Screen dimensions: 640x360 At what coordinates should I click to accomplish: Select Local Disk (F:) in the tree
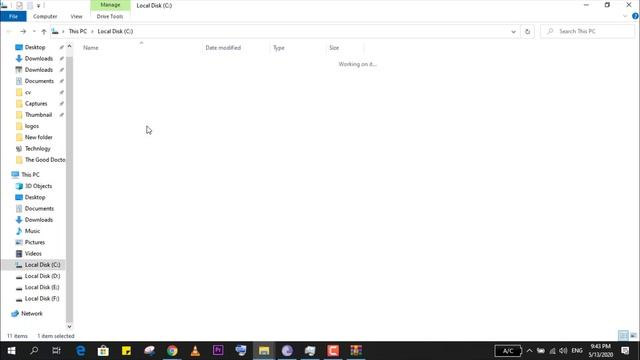pos(42,299)
